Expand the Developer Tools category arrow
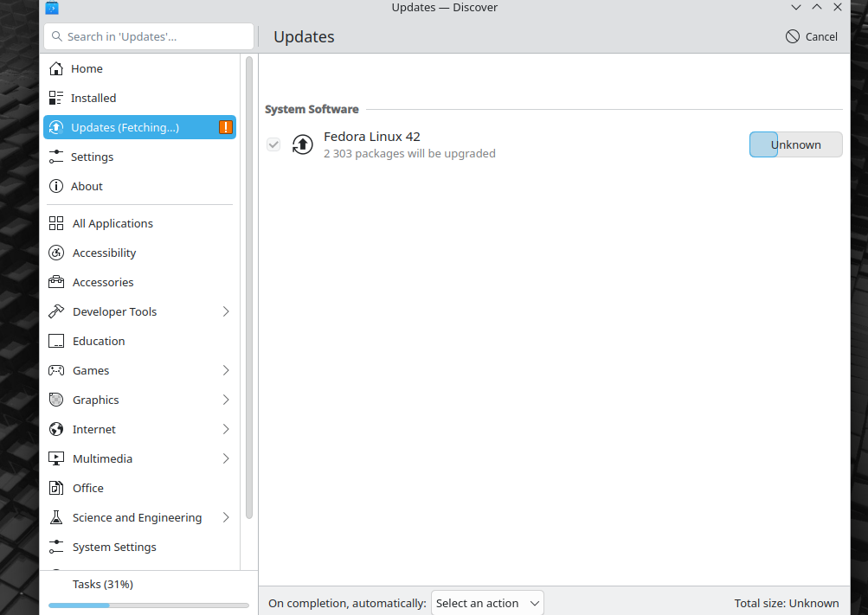Image resolution: width=868 pixels, height=615 pixels. pyautogui.click(x=226, y=311)
